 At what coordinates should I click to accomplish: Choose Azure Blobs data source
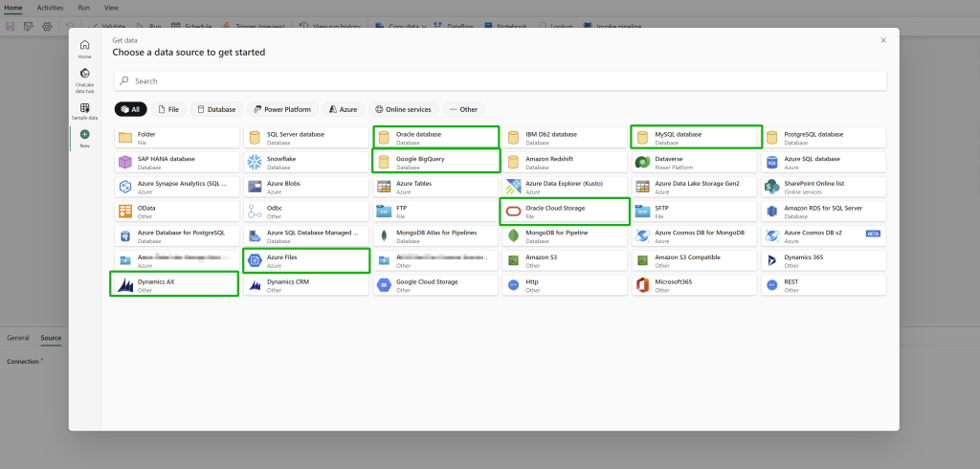coord(306,187)
